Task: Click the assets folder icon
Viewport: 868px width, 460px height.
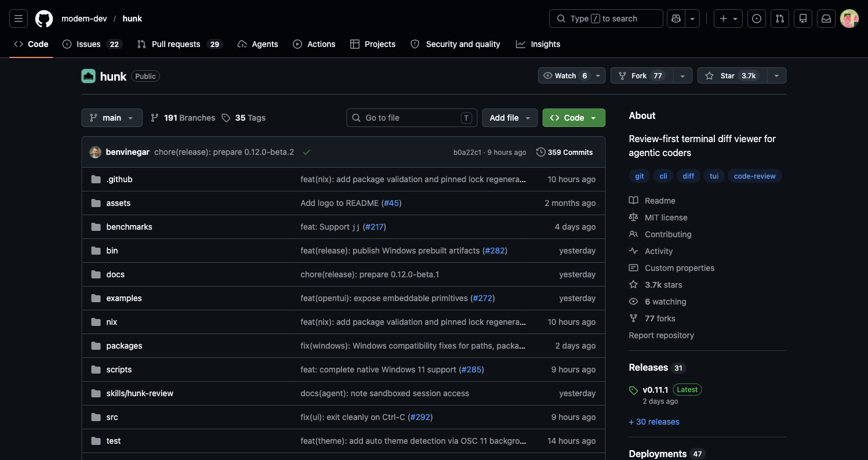Action: [x=96, y=203]
